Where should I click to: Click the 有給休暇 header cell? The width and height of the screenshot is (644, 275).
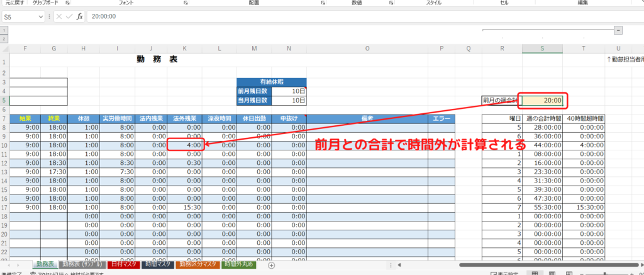click(x=272, y=82)
